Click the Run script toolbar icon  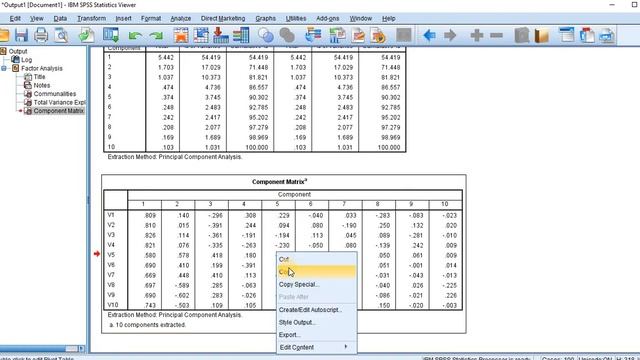pos(378,36)
